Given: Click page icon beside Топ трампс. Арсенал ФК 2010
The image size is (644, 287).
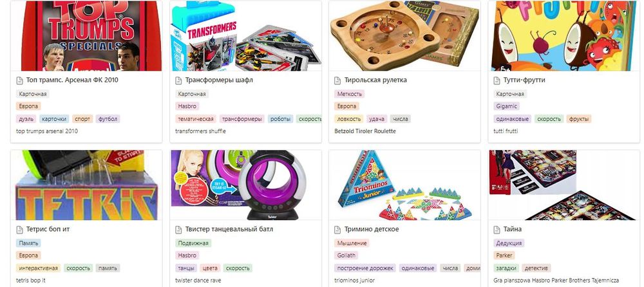Looking at the screenshot, I should (19, 80).
